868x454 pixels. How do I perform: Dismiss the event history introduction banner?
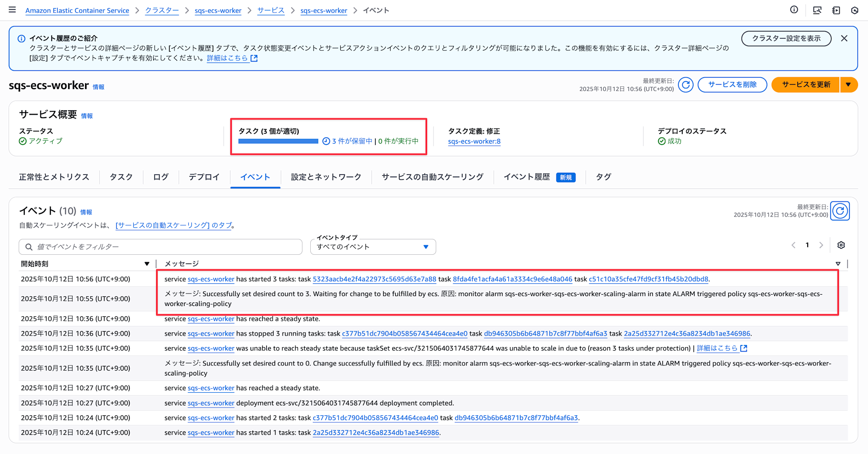844,38
